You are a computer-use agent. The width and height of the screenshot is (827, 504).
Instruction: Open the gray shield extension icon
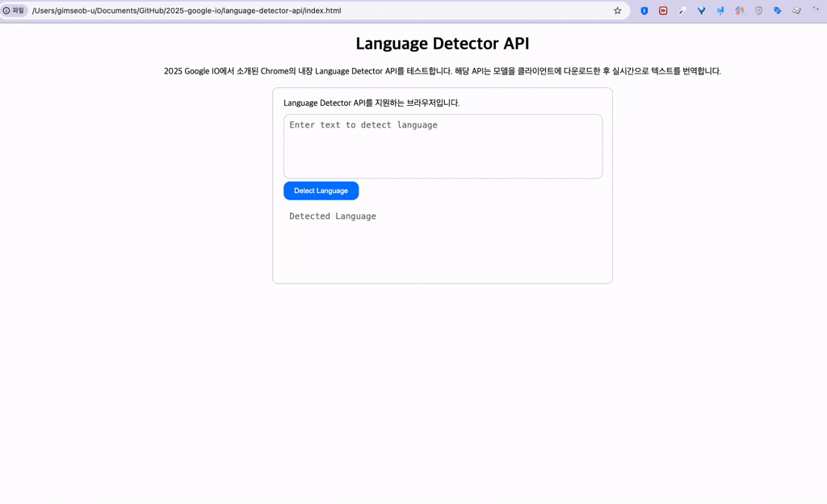tap(758, 10)
